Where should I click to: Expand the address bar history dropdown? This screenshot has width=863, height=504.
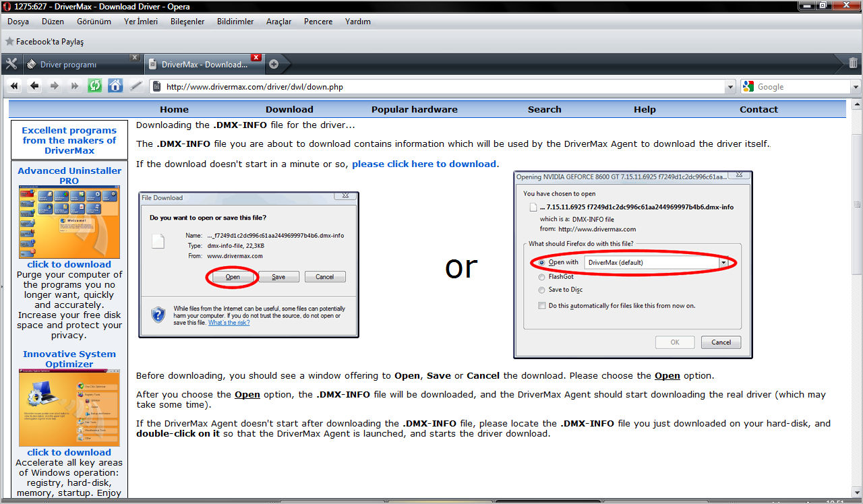tap(730, 87)
